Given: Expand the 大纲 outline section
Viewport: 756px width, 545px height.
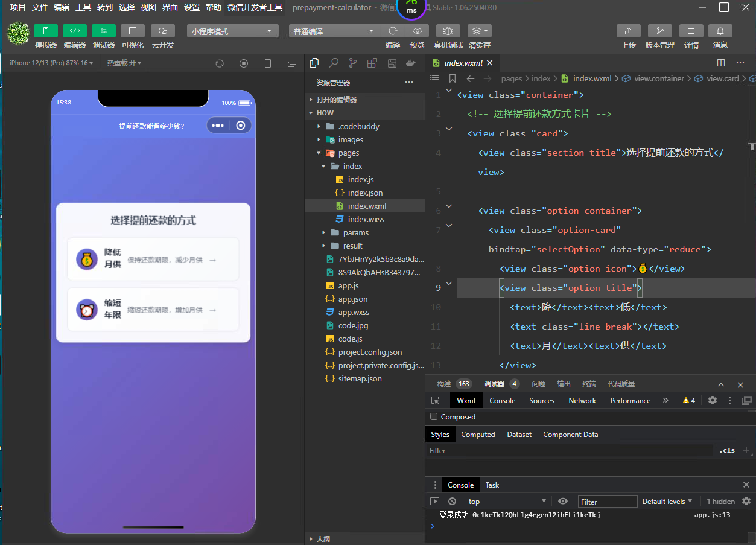Looking at the screenshot, I should click(364, 538).
